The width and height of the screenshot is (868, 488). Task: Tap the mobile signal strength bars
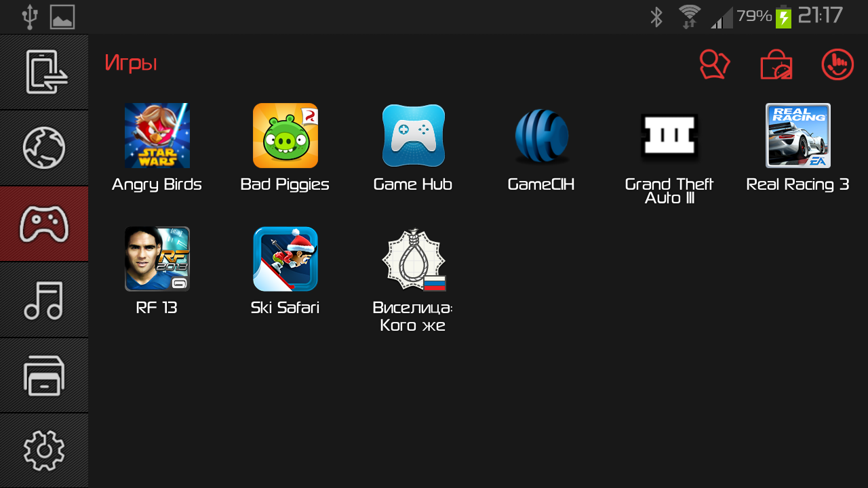tap(722, 18)
